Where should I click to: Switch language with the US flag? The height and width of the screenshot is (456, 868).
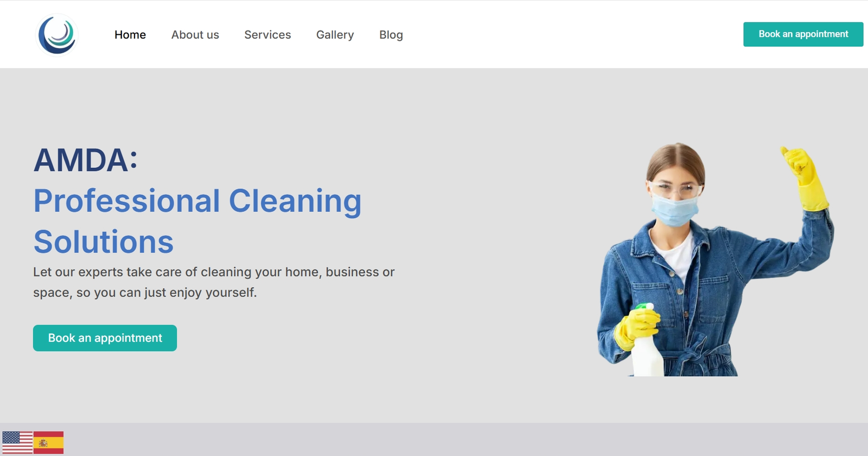[x=17, y=442]
